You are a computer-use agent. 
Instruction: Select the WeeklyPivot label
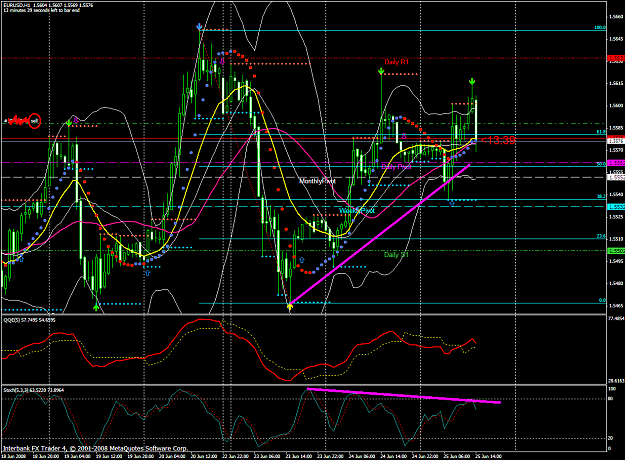(357, 210)
